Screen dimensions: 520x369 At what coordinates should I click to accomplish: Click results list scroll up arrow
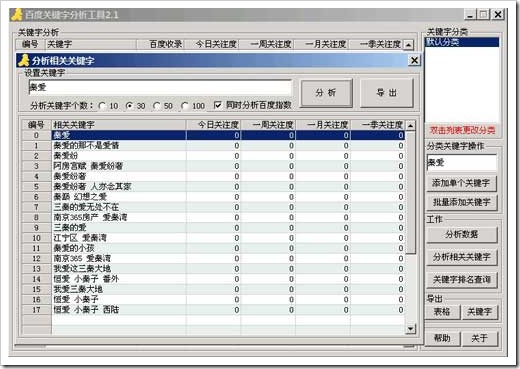(411, 126)
